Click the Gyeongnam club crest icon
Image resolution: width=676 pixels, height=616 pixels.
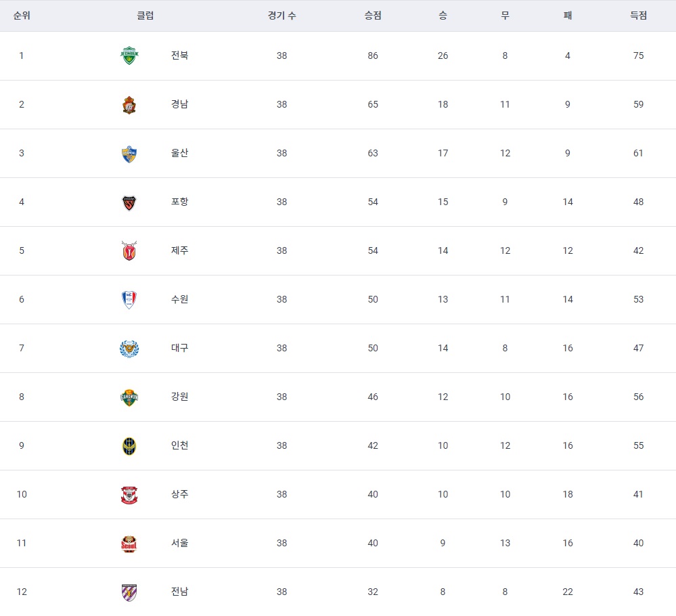[x=129, y=105]
